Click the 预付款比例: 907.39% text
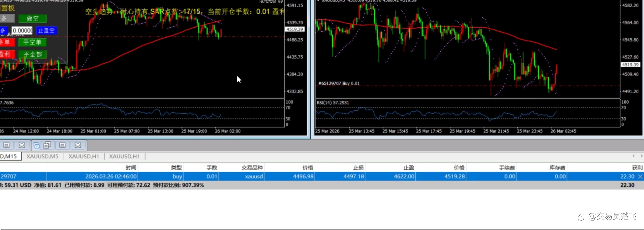Image resolution: width=644 pixels, height=230 pixels. point(178,185)
